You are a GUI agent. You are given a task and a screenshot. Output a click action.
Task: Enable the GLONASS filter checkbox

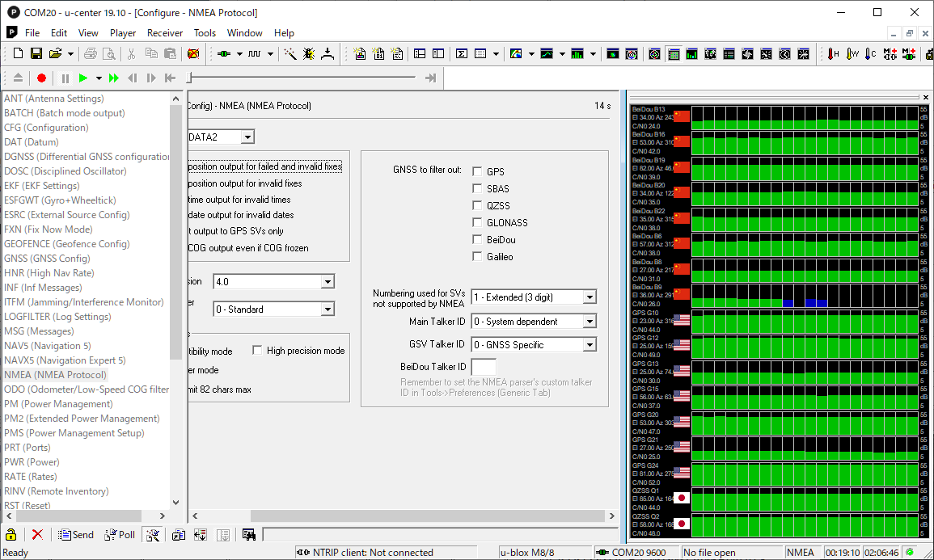click(x=477, y=222)
